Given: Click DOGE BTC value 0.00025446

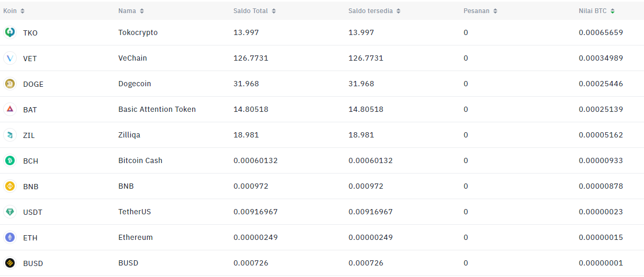Looking at the screenshot, I should pos(601,84).
